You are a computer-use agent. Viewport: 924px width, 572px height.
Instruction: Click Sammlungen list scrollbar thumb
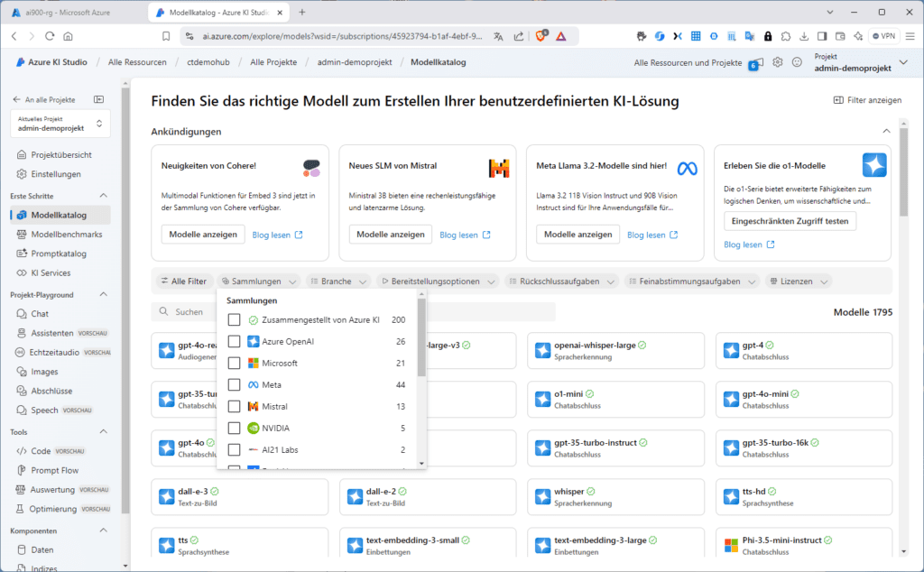tap(421, 337)
